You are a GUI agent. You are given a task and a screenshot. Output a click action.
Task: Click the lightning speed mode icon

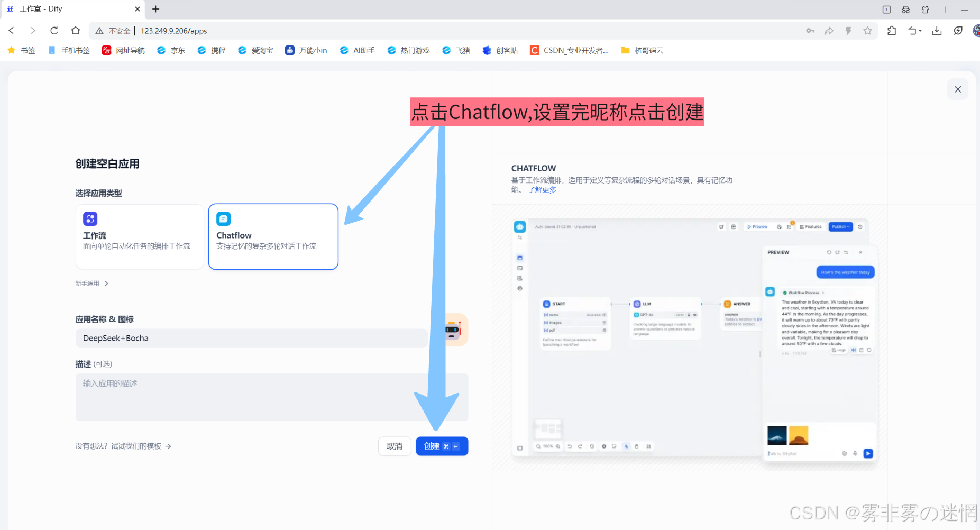tap(848, 31)
